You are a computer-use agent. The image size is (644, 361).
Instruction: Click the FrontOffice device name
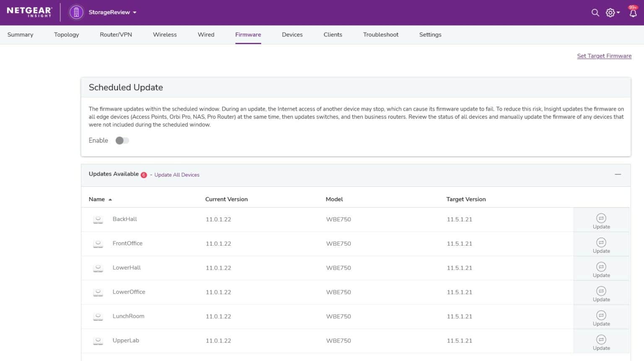(127, 243)
